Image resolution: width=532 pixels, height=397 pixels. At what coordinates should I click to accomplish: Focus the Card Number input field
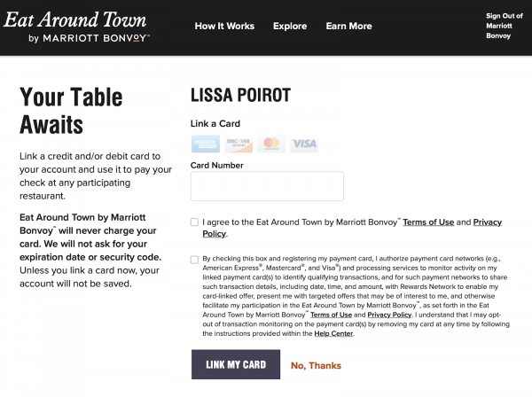coord(267,186)
